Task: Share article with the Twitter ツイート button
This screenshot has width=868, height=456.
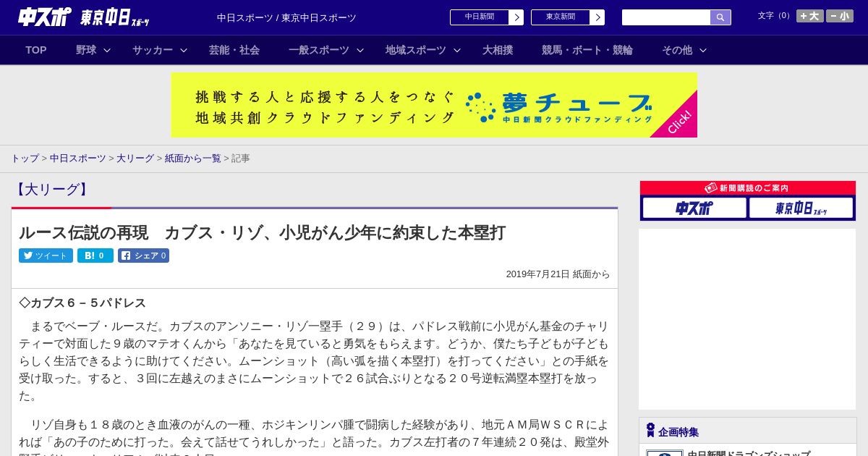Action: tap(46, 256)
